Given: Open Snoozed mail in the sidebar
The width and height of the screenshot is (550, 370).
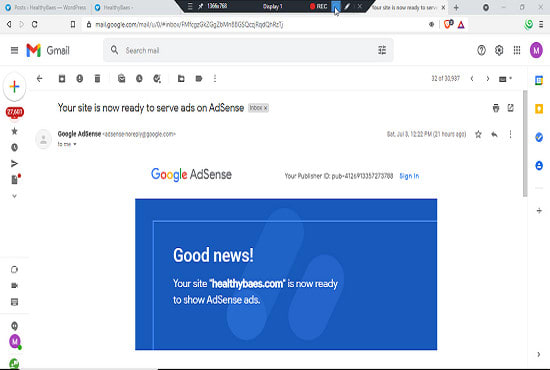Looking at the screenshot, I should (x=14, y=147).
